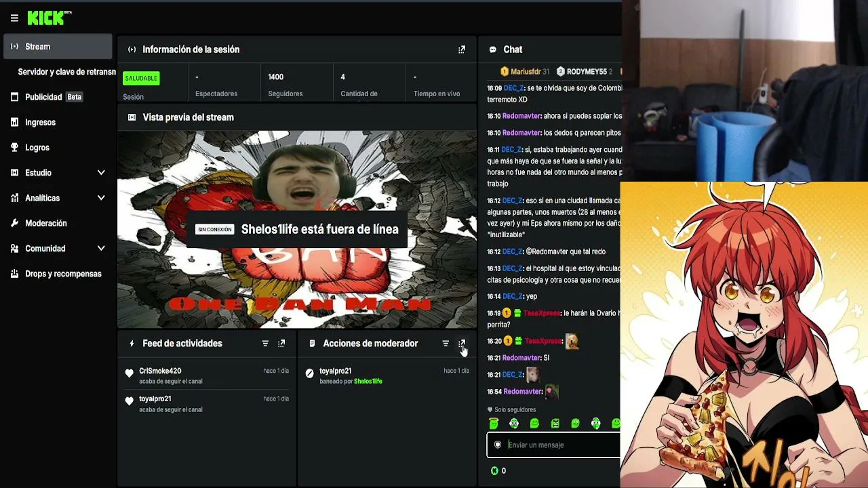The width and height of the screenshot is (868, 488).
Task: Focus the Enviar un mensaje field
Action: pyautogui.click(x=553, y=445)
